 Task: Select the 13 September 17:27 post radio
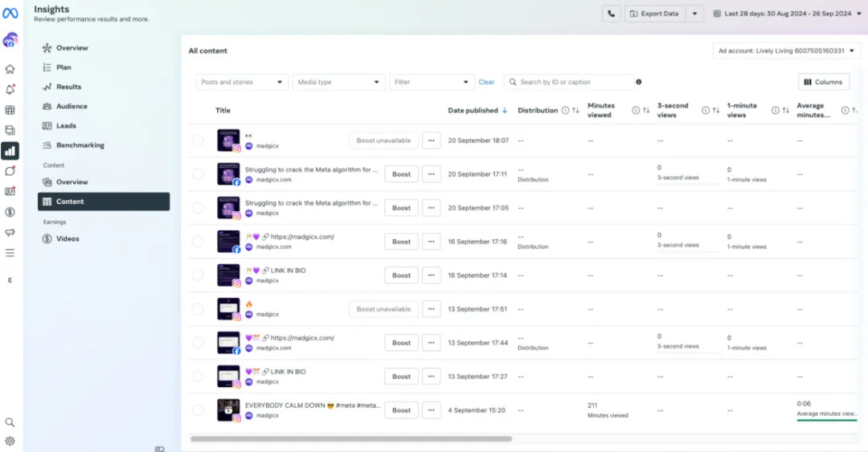pyautogui.click(x=198, y=377)
